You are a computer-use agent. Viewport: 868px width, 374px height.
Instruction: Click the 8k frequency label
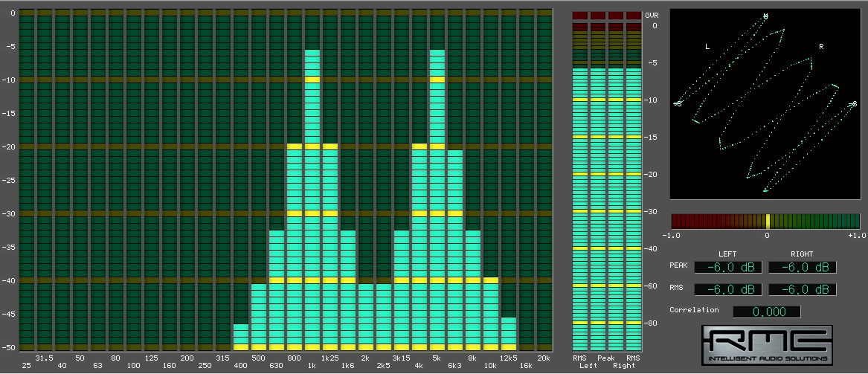coord(473,358)
